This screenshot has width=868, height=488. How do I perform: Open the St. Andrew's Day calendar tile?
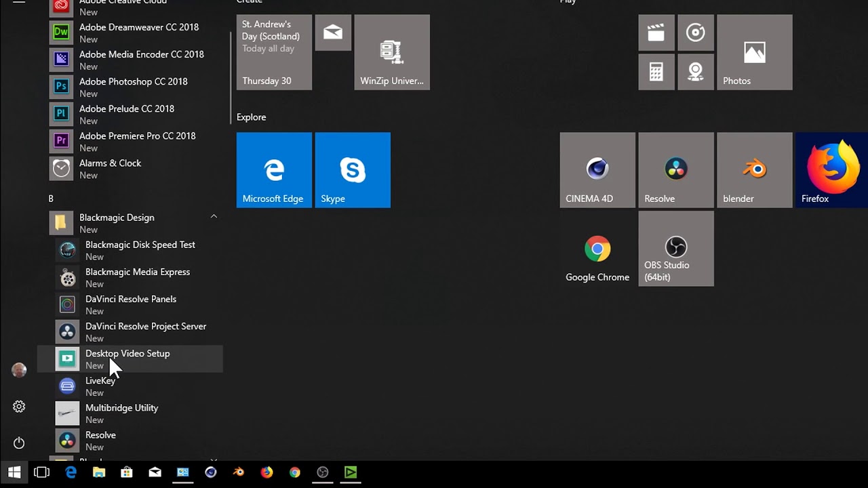click(274, 52)
